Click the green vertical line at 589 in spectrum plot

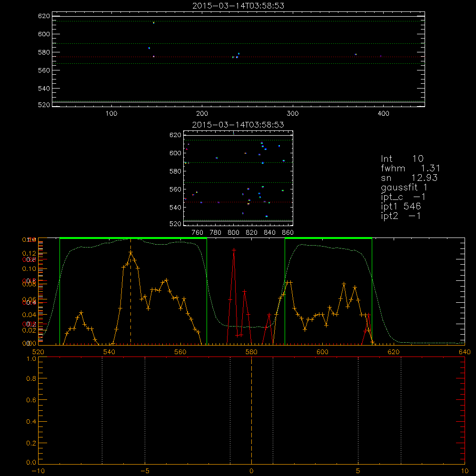pos(285,291)
